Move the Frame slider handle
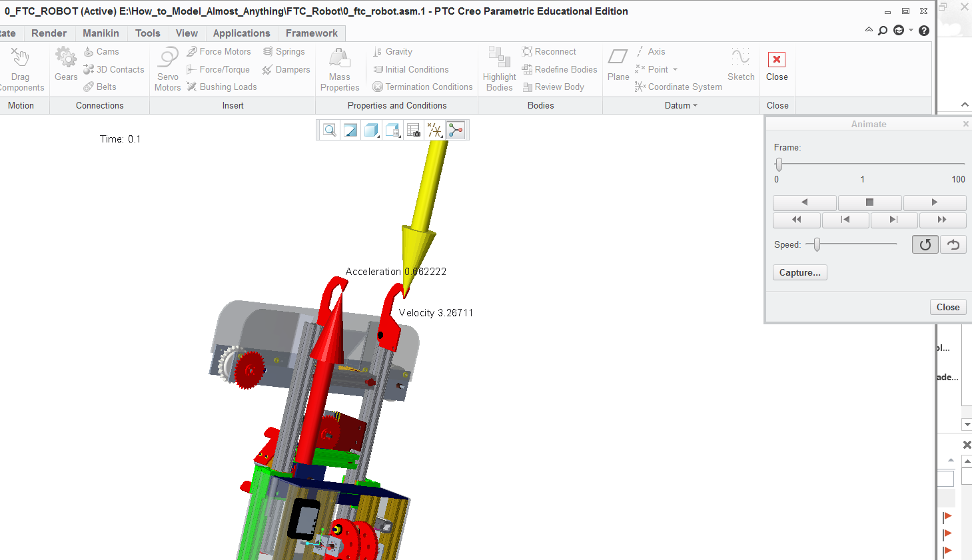Screen dimensions: 972x560 click(779, 164)
